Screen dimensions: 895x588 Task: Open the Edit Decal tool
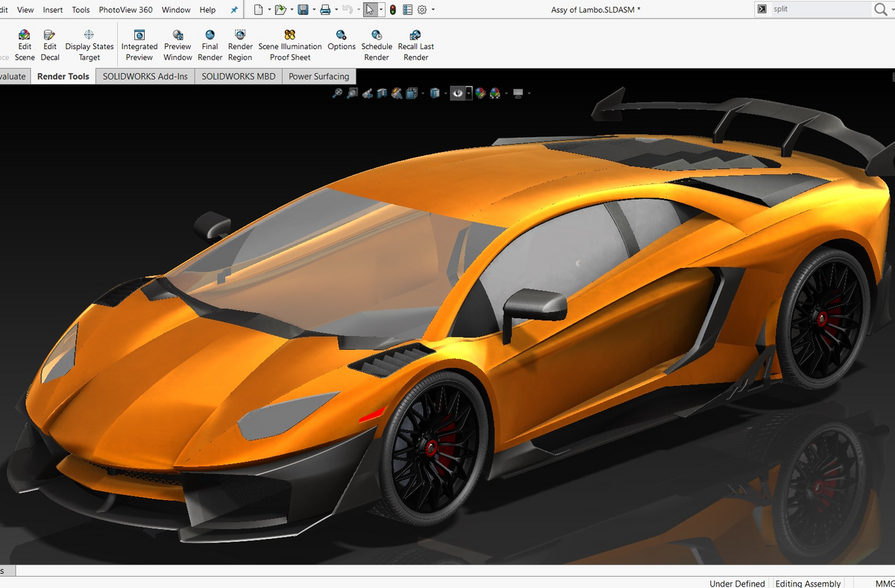coord(50,45)
